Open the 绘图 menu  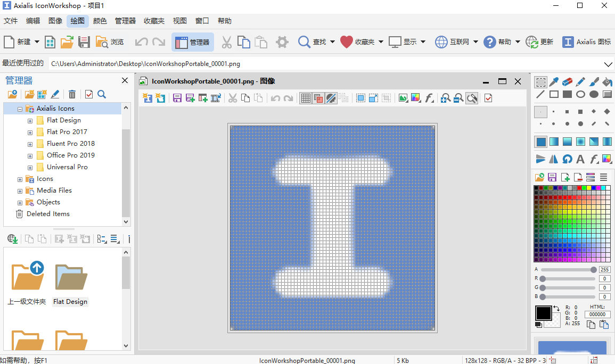click(78, 21)
